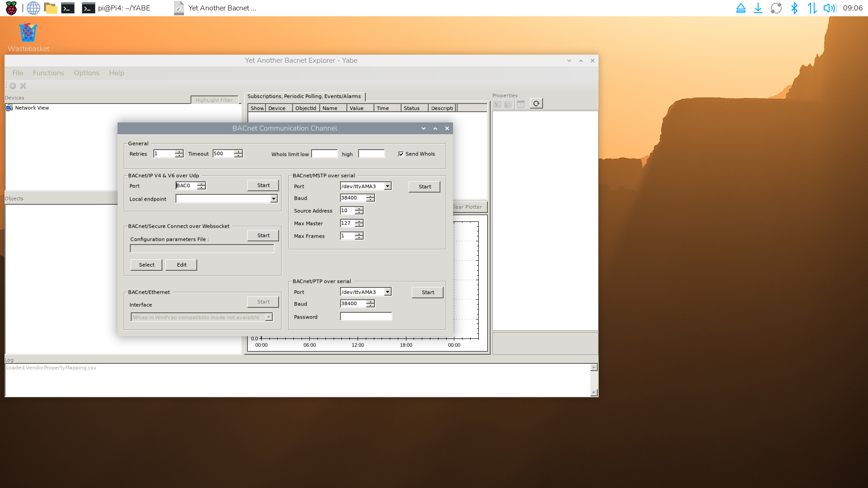The image size is (868, 488).
Task: Click the Source Address spinner field
Action: [x=352, y=211]
